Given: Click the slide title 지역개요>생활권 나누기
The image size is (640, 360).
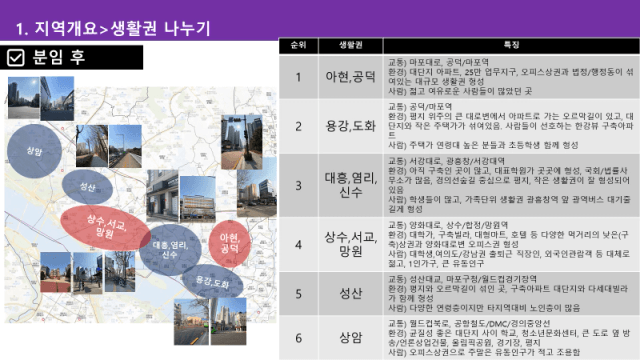Looking at the screenshot, I should (x=113, y=28).
